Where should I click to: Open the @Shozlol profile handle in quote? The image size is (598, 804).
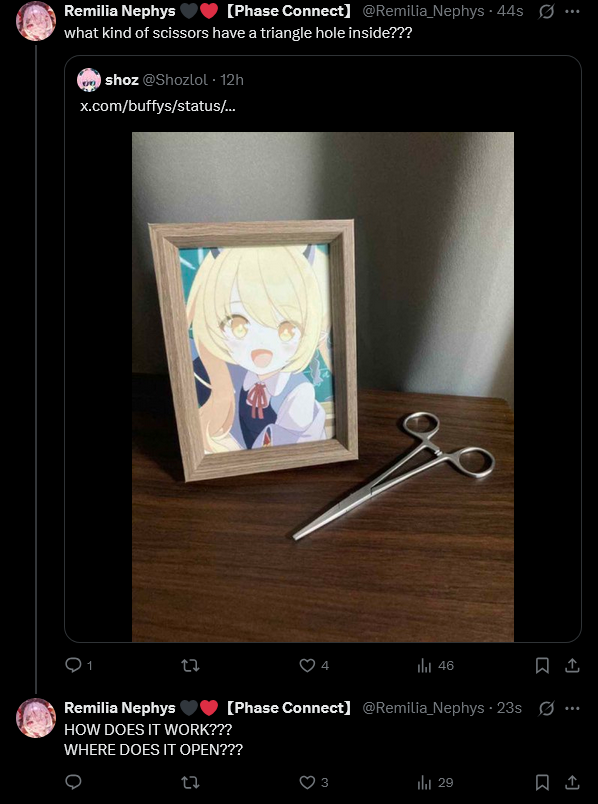(x=175, y=80)
